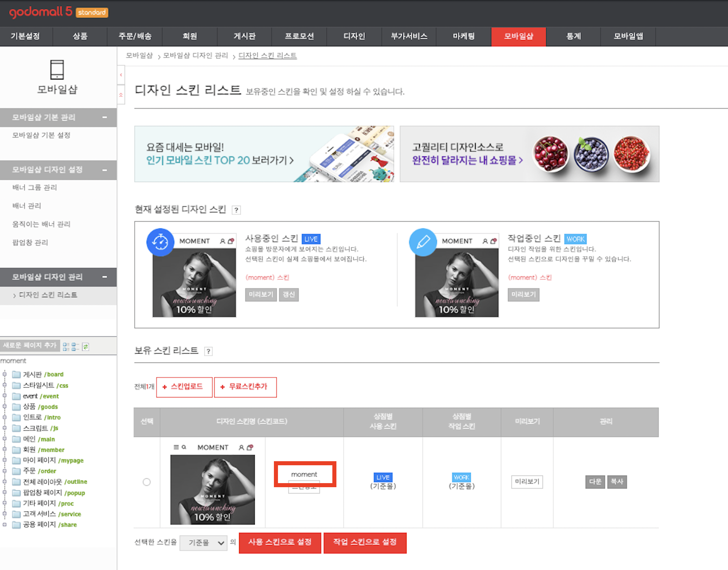The height and width of the screenshot is (570, 728).
Task: Click the mobile phone icon above 모바일샵
Action: coord(57,70)
